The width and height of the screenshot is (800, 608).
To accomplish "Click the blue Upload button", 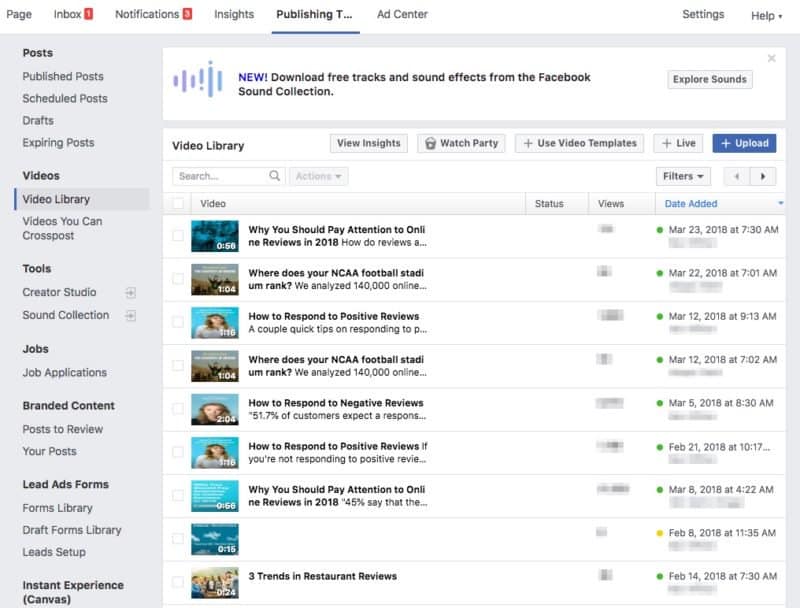I will click(744, 143).
